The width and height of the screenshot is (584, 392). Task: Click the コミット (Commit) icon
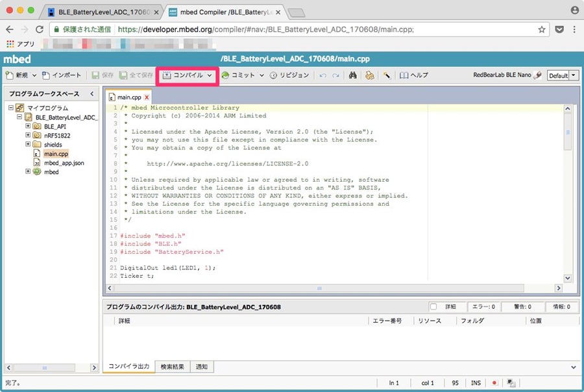(225, 75)
